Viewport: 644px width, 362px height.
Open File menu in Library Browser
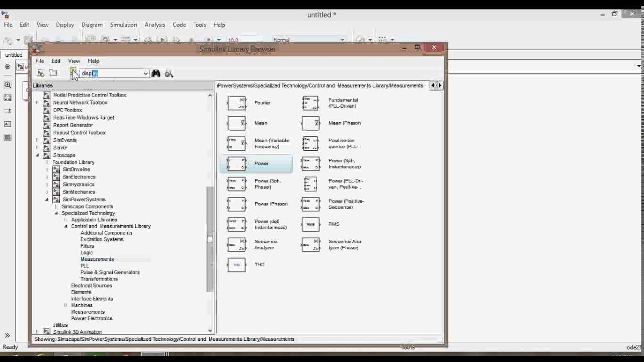(x=39, y=61)
